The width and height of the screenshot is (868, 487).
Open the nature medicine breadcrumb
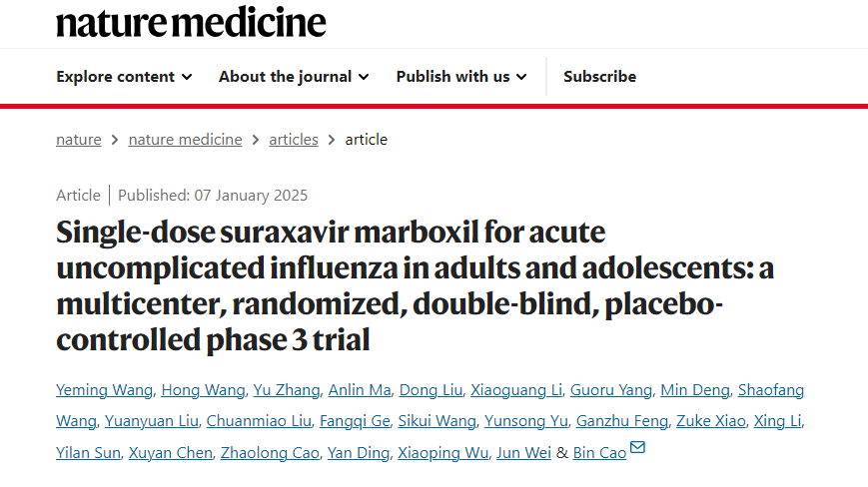[x=185, y=140]
